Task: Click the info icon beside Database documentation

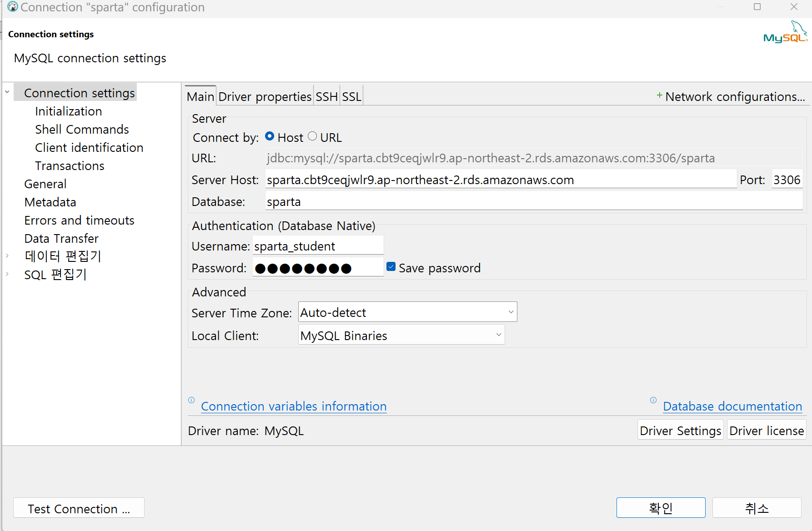Action: [x=653, y=400]
